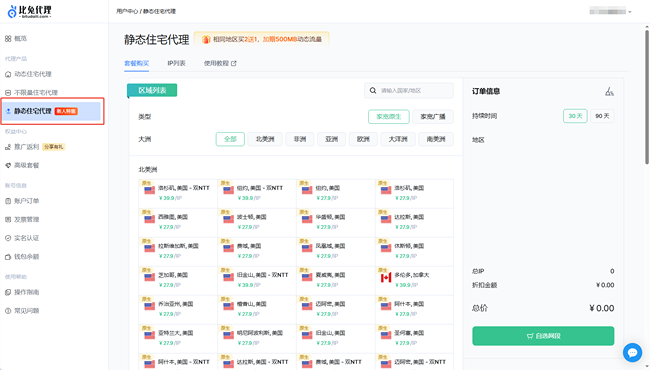Focus the country/region search input
This screenshot has height=370, width=650.
409,90
